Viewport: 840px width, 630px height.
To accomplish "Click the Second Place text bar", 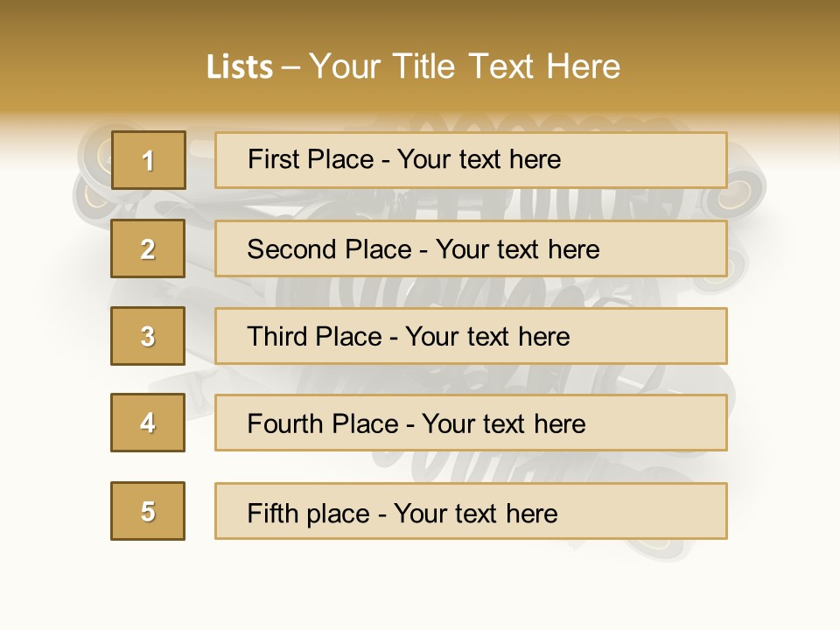I will pos(471,248).
